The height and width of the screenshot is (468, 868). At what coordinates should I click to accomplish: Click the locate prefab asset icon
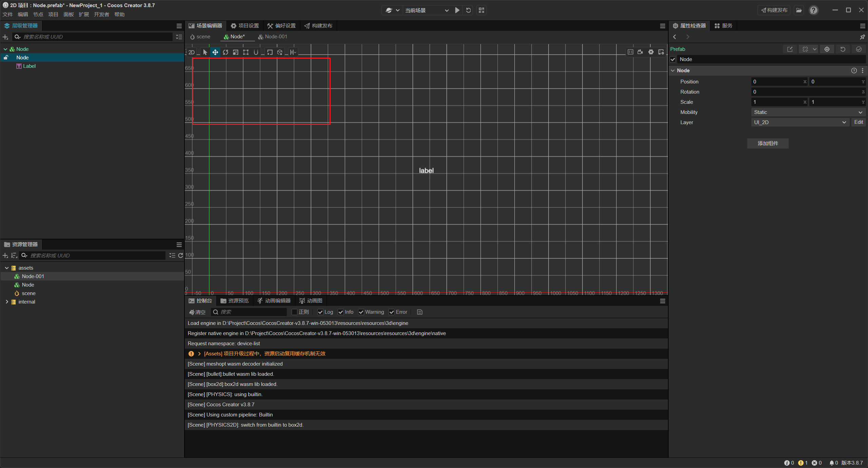(827, 49)
